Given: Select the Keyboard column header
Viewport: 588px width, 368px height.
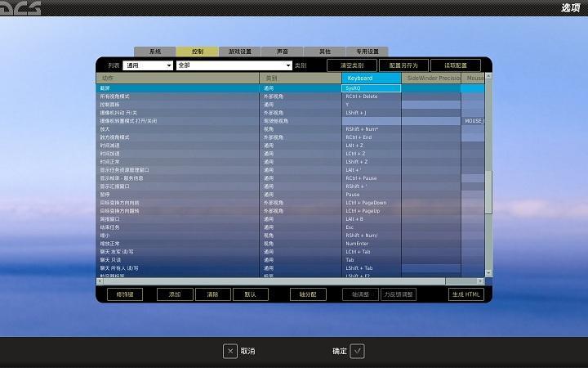Looking at the screenshot, I should click(371, 78).
